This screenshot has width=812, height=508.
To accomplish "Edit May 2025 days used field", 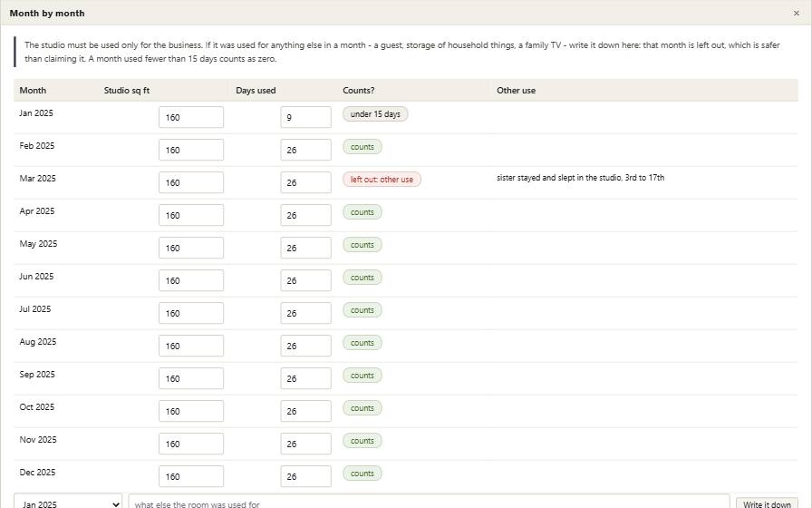I will (x=305, y=248).
